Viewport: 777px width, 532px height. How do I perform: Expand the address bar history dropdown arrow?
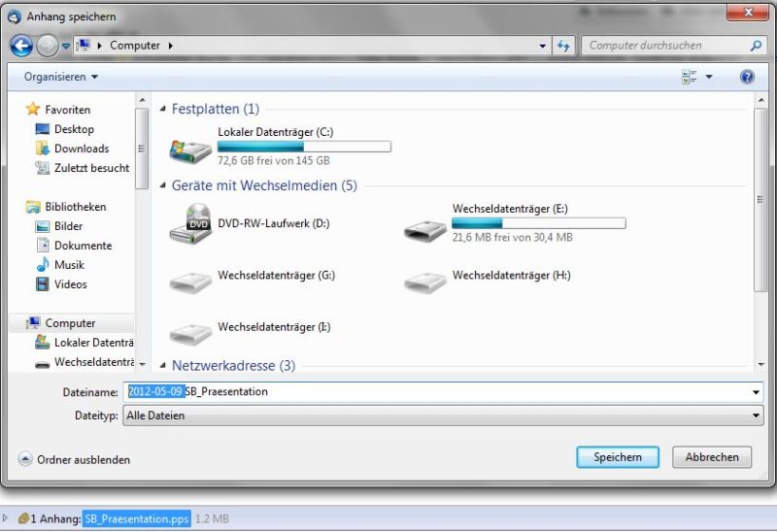point(543,46)
